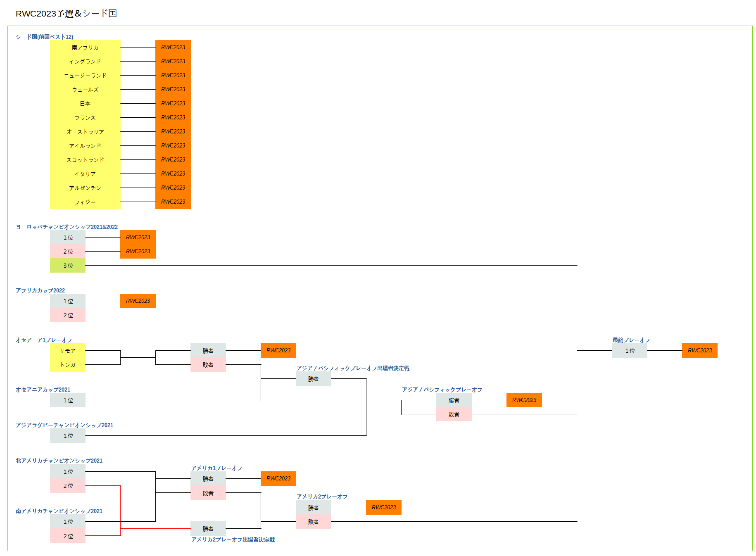Viewport: 756px width, 556px height.
Task: Select the オーストラリア seed cell
Action: [85, 131]
